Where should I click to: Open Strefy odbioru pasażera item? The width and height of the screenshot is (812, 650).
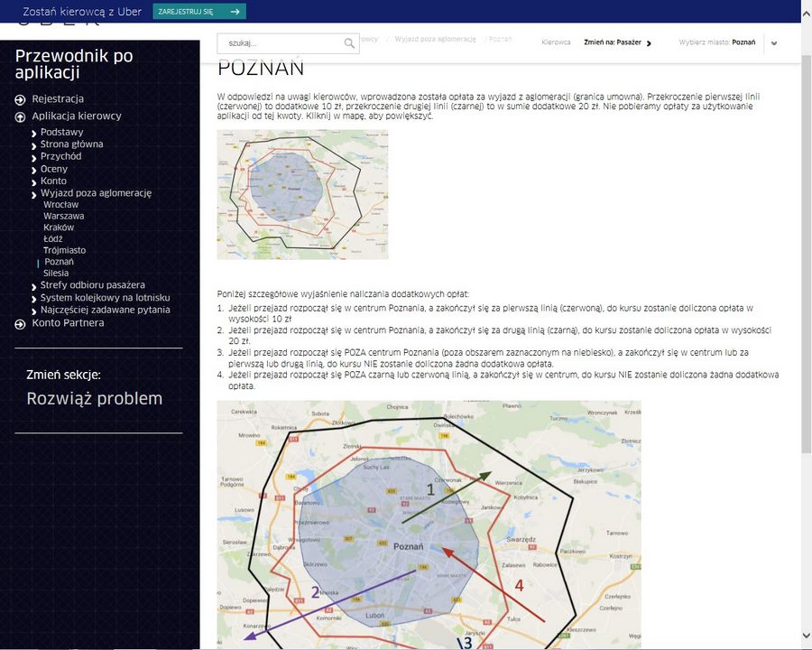93,285
